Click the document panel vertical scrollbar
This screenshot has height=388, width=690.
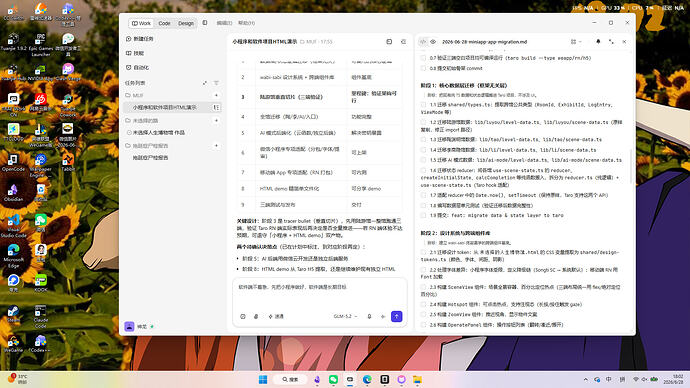click(631, 166)
